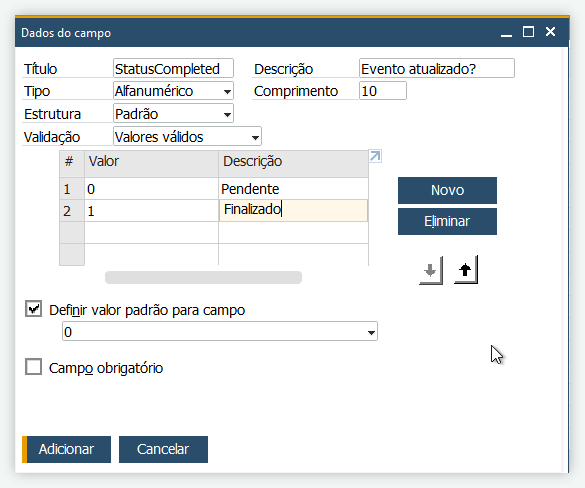The width and height of the screenshot is (585, 488).
Task: Open the Tipo dropdown showing Alfanumérico
Action: [173, 91]
